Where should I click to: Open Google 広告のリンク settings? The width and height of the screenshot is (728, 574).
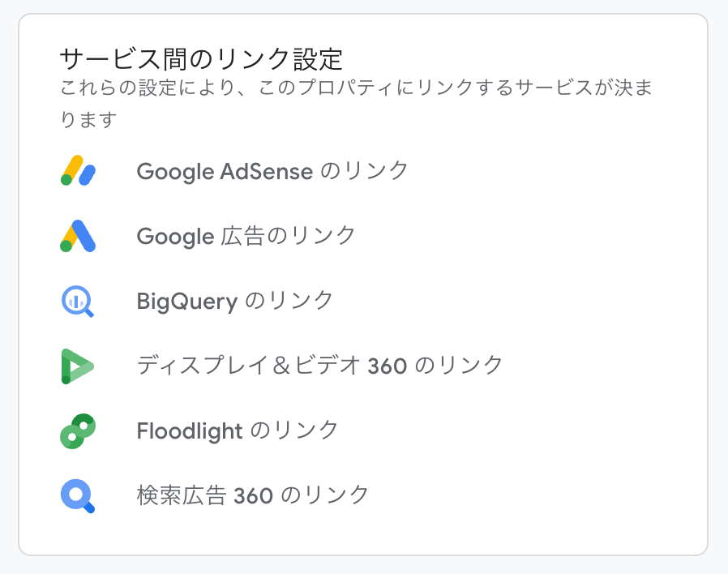tap(246, 236)
